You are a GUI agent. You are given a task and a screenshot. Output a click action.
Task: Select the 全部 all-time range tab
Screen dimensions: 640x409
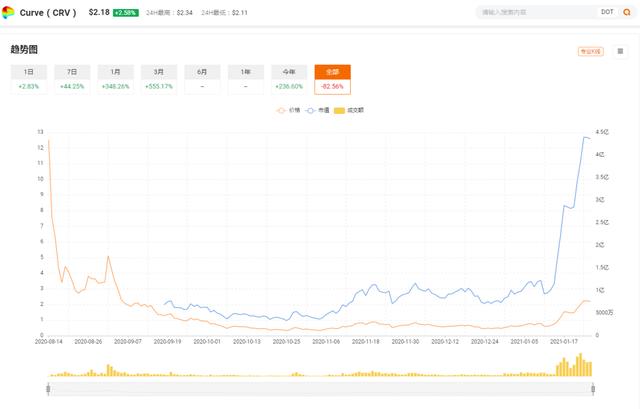click(x=332, y=79)
